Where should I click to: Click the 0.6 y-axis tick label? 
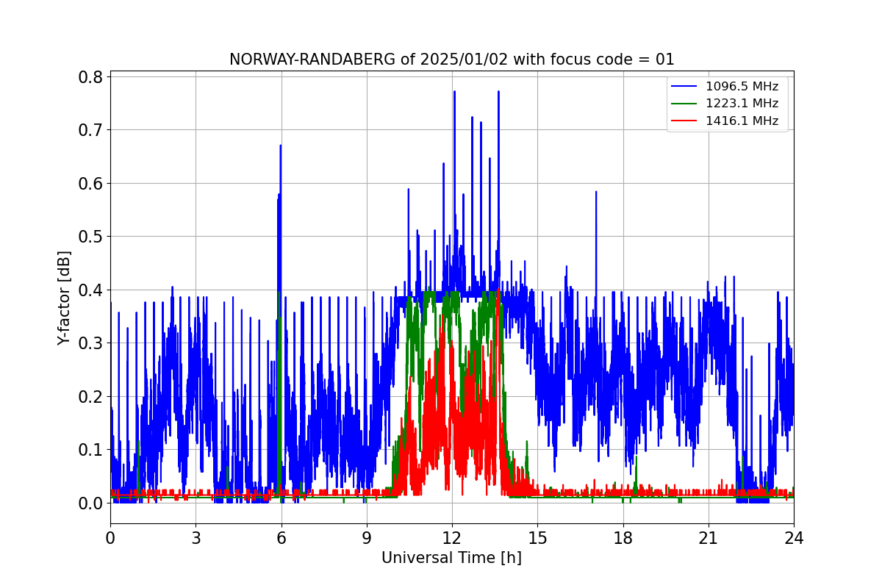pyautogui.click(x=90, y=183)
